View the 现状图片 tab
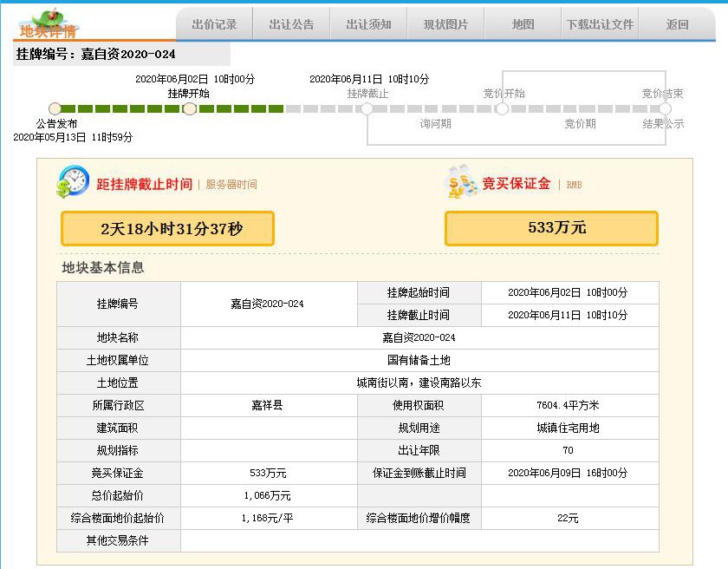Screen dimensions: 728x569 (x=445, y=24)
